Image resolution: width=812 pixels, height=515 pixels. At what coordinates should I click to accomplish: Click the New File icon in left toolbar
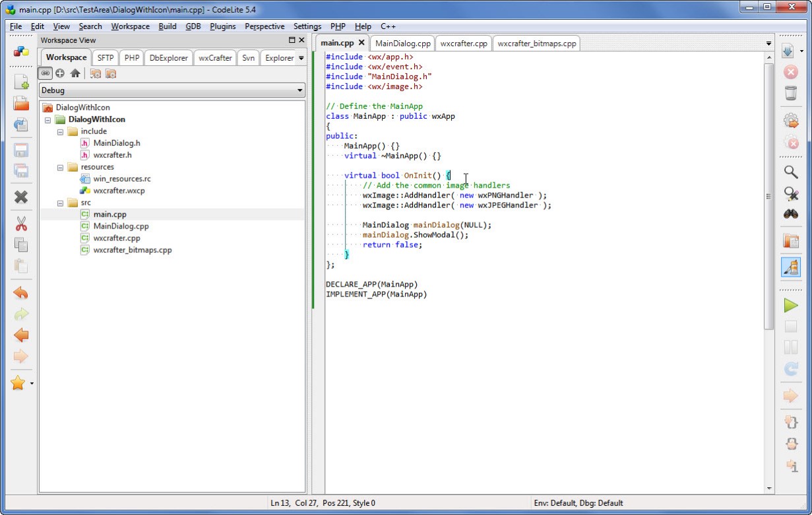coord(21,82)
